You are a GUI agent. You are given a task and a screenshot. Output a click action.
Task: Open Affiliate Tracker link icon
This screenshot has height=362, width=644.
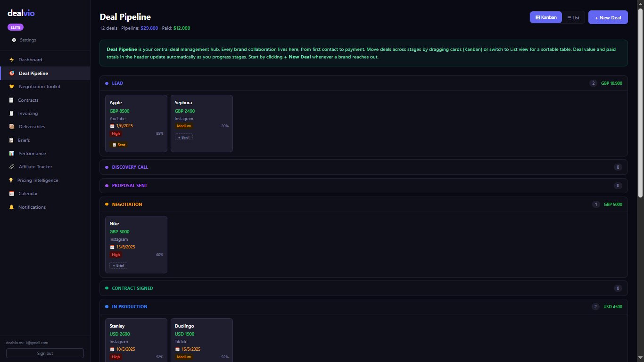(x=12, y=167)
